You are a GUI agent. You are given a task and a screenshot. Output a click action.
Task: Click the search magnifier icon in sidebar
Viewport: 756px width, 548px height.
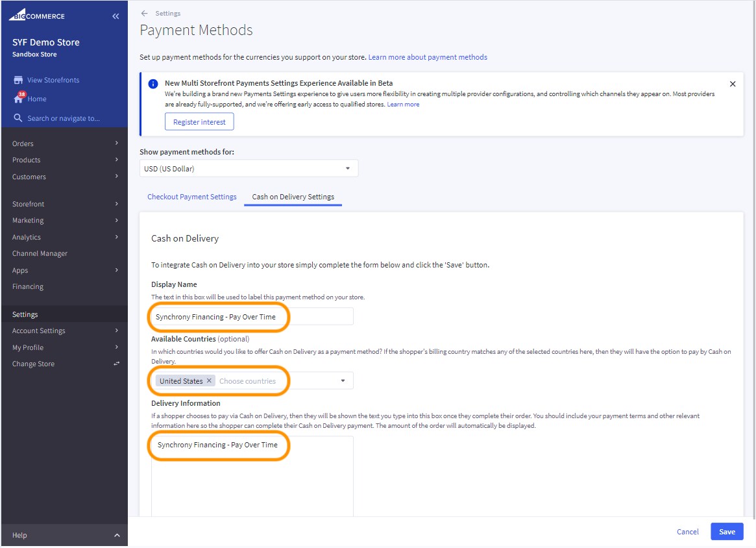click(x=18, y=118)
